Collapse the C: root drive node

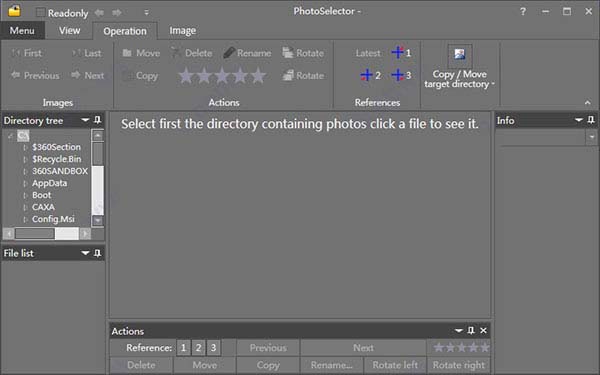[10, 135]
